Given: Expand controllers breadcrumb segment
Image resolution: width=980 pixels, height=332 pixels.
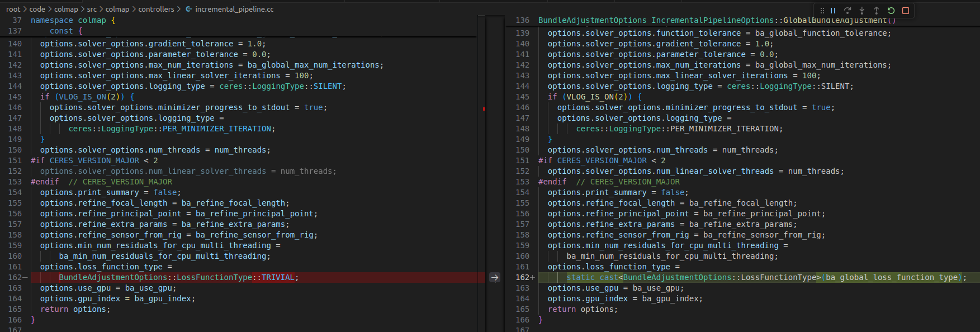Looking at the screenshot, I should [156, 9].
